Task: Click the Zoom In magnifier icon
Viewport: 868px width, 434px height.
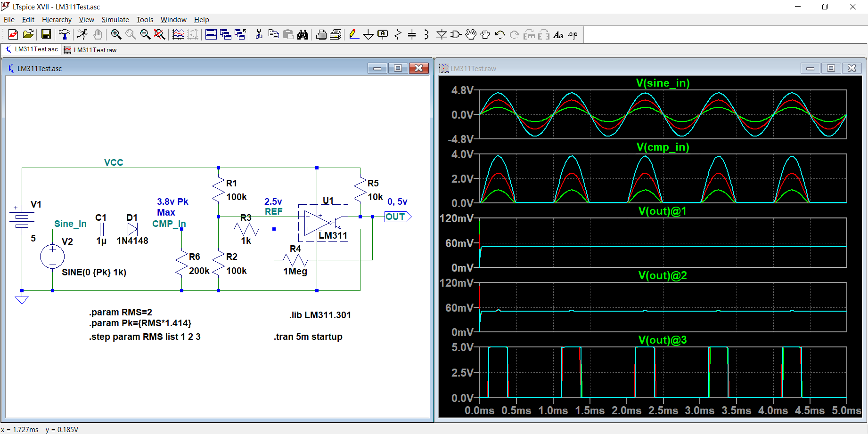Action: click(116, 34)
